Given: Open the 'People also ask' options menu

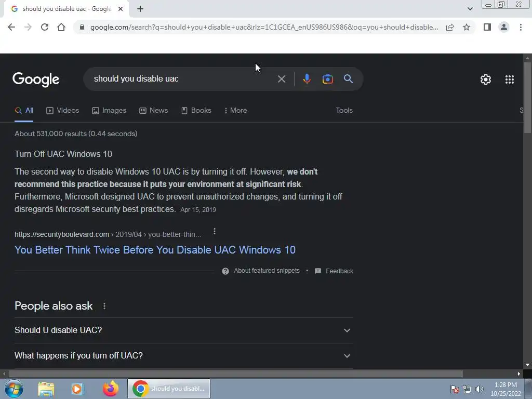Looking at the screenshot, I should pos(104,306).
